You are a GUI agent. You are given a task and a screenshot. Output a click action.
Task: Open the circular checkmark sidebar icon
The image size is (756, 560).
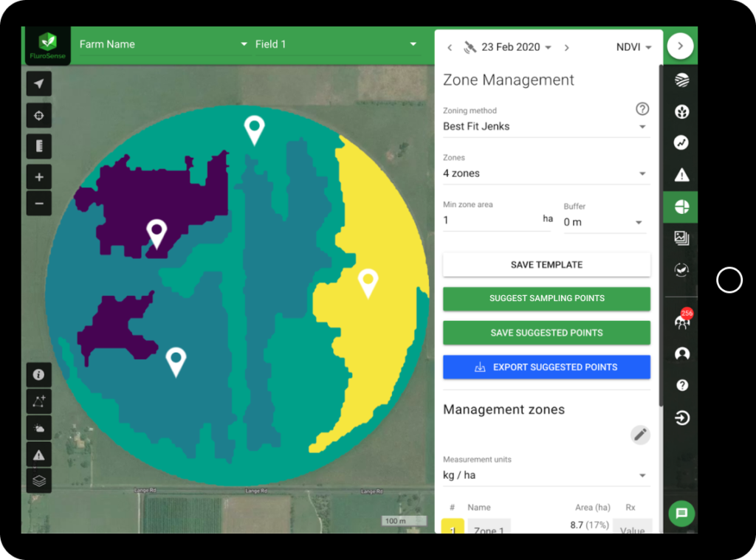pyautogui.click(x=681, y=270)
